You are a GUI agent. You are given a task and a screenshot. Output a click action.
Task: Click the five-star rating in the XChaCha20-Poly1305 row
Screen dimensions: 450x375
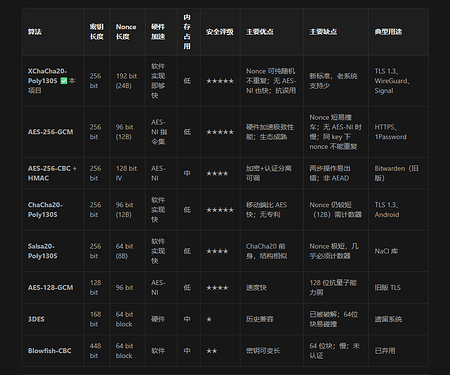220,81
